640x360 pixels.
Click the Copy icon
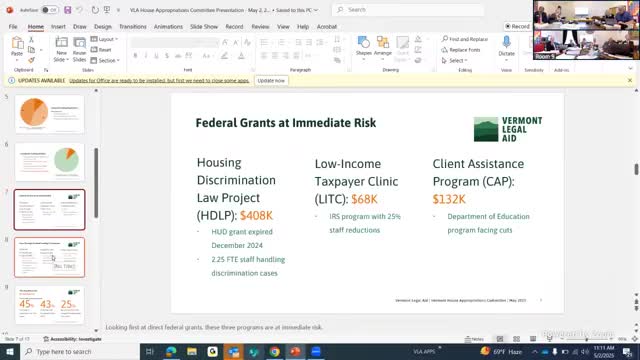31,50
